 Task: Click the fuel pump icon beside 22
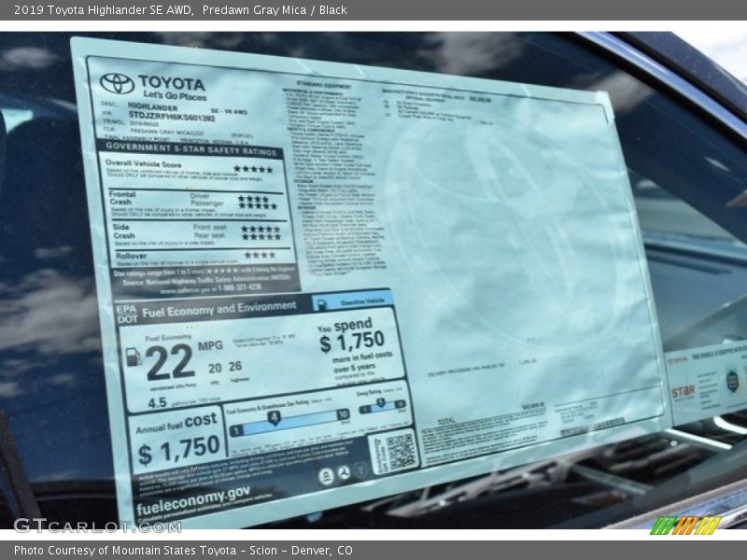(134, 357)
